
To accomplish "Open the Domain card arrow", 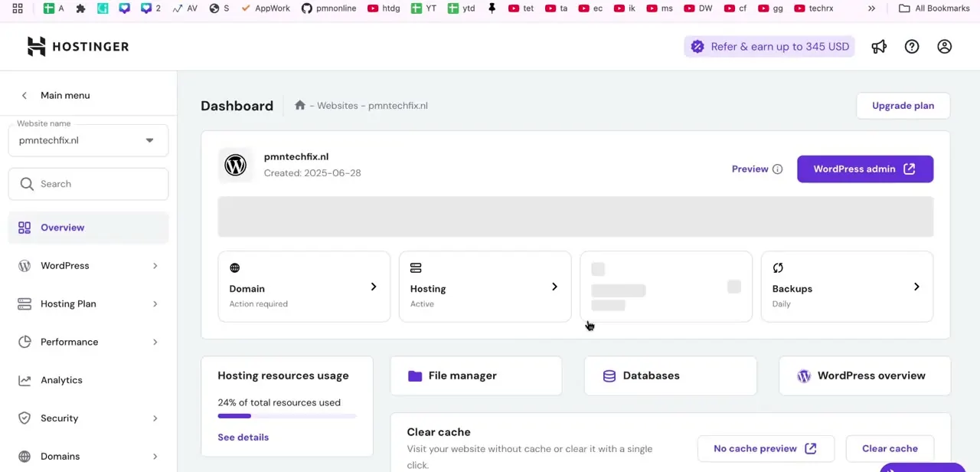I will (x=374, y=287).
